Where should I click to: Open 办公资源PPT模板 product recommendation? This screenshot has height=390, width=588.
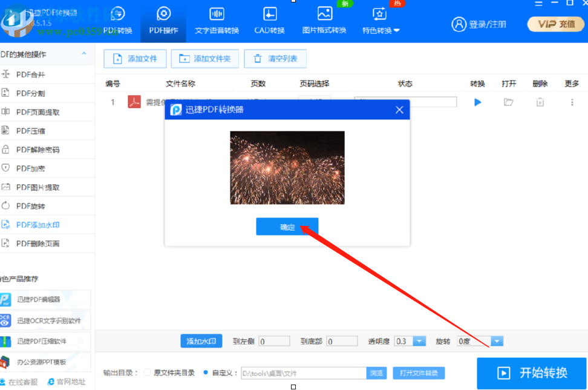45,362
